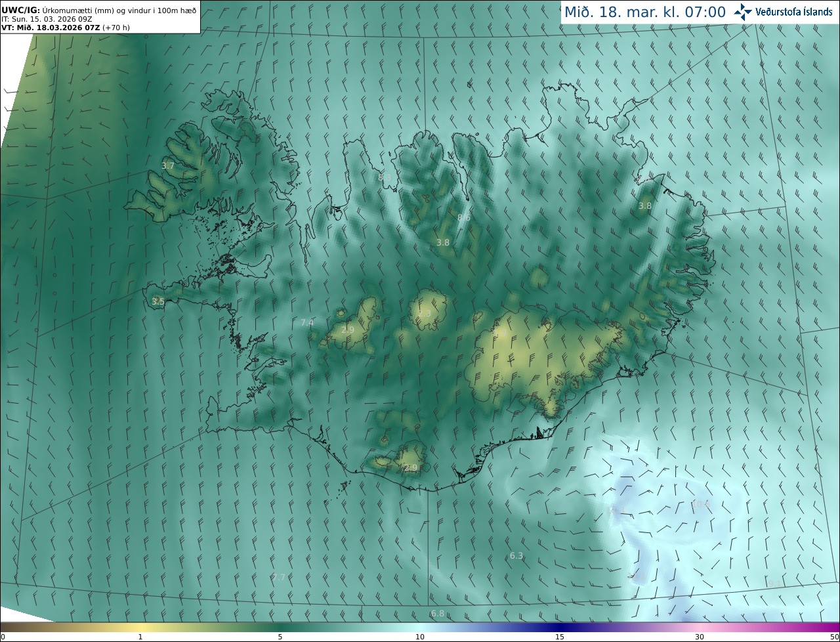This screenshot has width=840, height=642.
Task: Click the 'VT: Mið. 18.03.2026 07Z' valid-time line
Action: click(x=66, y=28)
